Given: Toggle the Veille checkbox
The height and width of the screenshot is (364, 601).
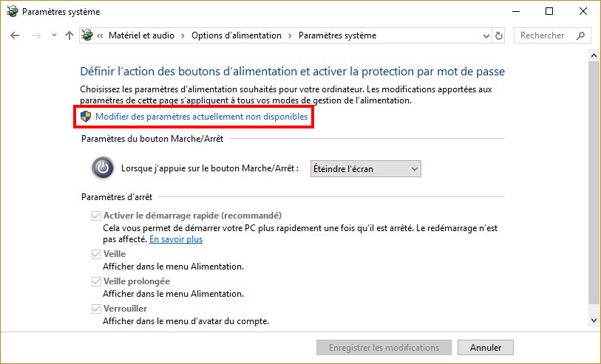Looking at the screenshot, I should tap(95, 254).
